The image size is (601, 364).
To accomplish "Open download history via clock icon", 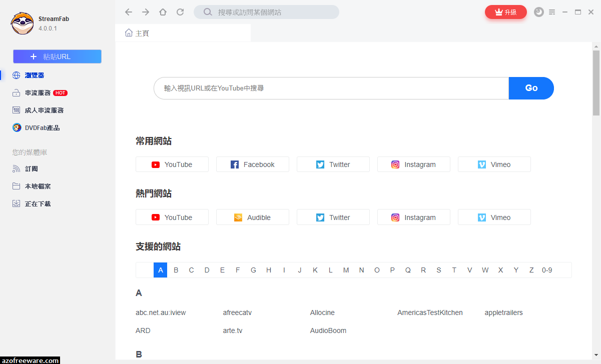I will 538,11.
